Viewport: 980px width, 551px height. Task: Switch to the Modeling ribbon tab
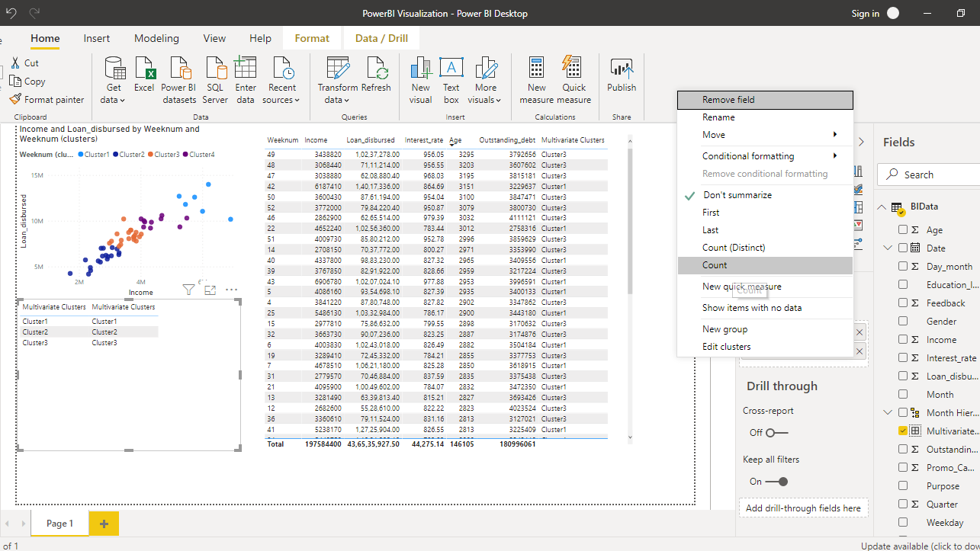click(x=156, y=38)
